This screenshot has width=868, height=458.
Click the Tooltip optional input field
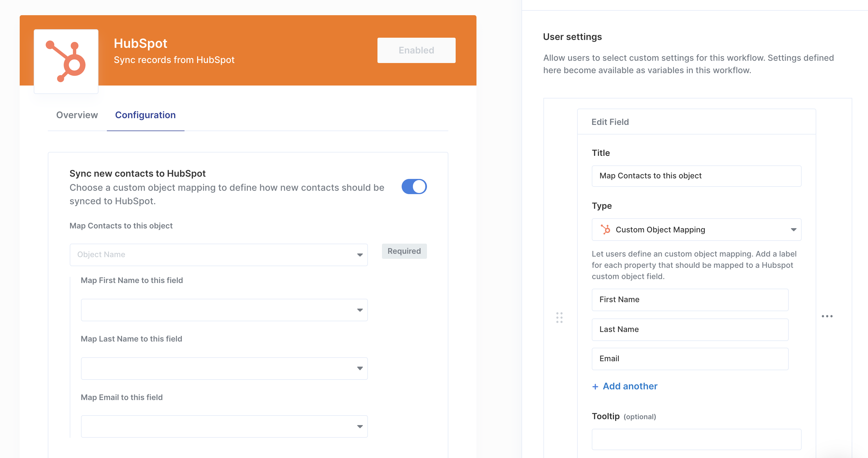coord(696,439)
